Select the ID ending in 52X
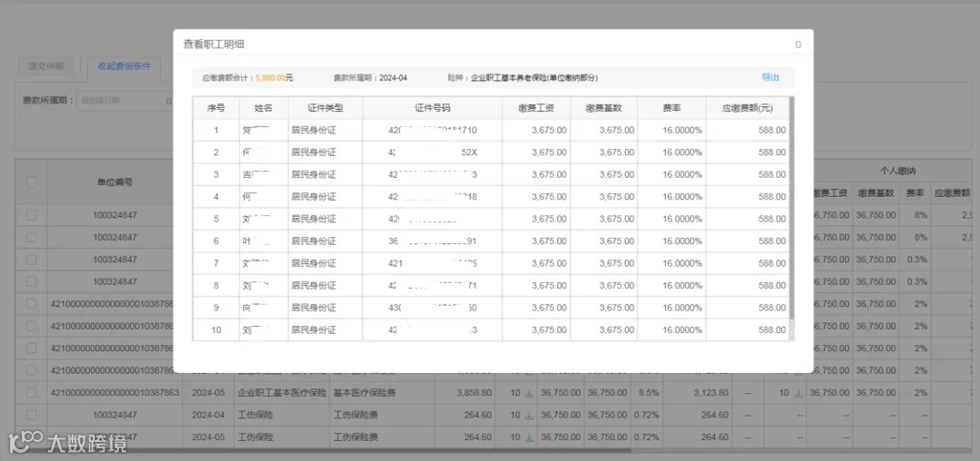 (433, 152)
